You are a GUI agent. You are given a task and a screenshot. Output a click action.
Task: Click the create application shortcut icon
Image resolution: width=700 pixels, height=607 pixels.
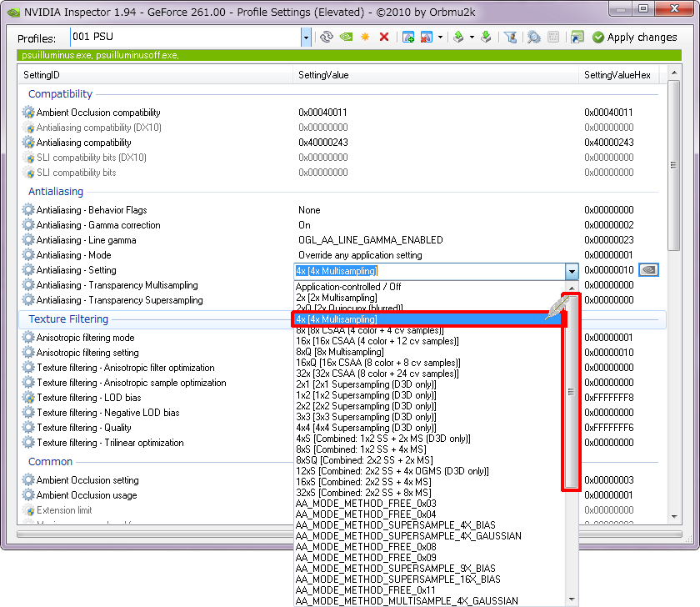coord(577,37)
